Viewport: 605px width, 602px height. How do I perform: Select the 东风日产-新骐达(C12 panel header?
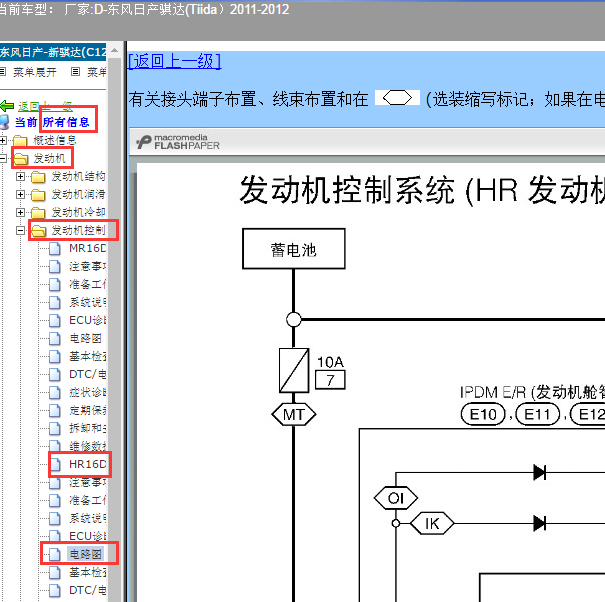tap(53, 52)
